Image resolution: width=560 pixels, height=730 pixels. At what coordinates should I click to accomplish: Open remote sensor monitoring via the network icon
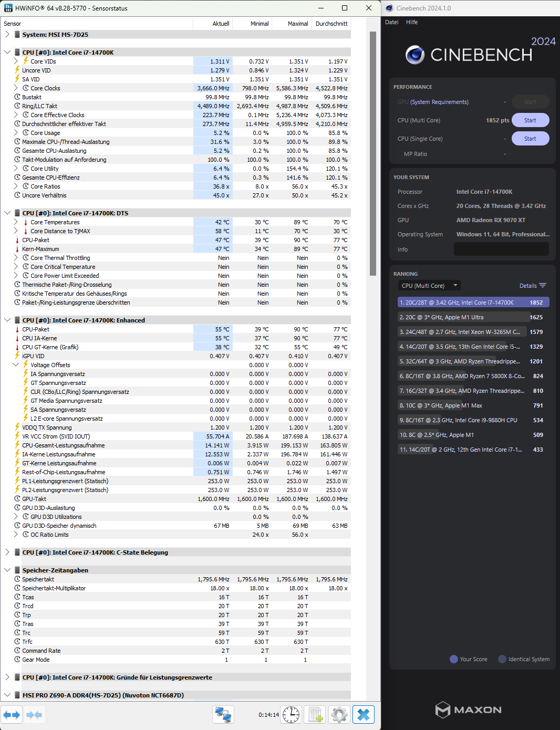click(223, 714)
